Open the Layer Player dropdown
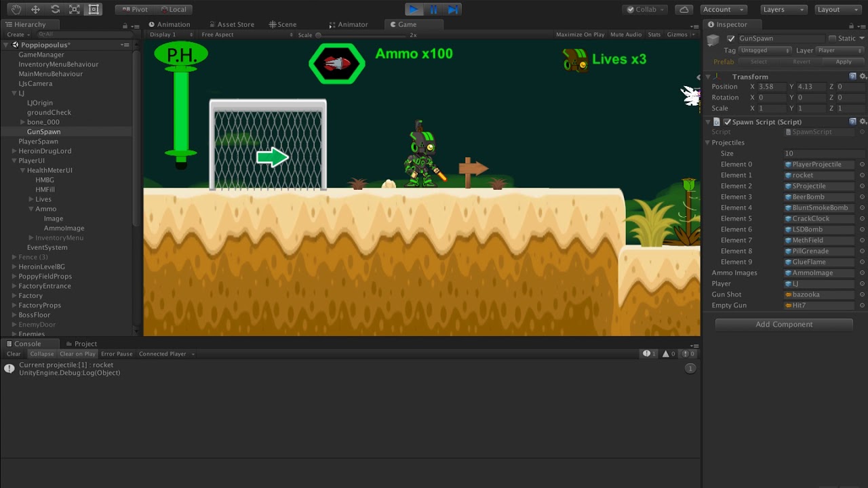The height and width of the screenshot is (488, 868). point(839,50)
